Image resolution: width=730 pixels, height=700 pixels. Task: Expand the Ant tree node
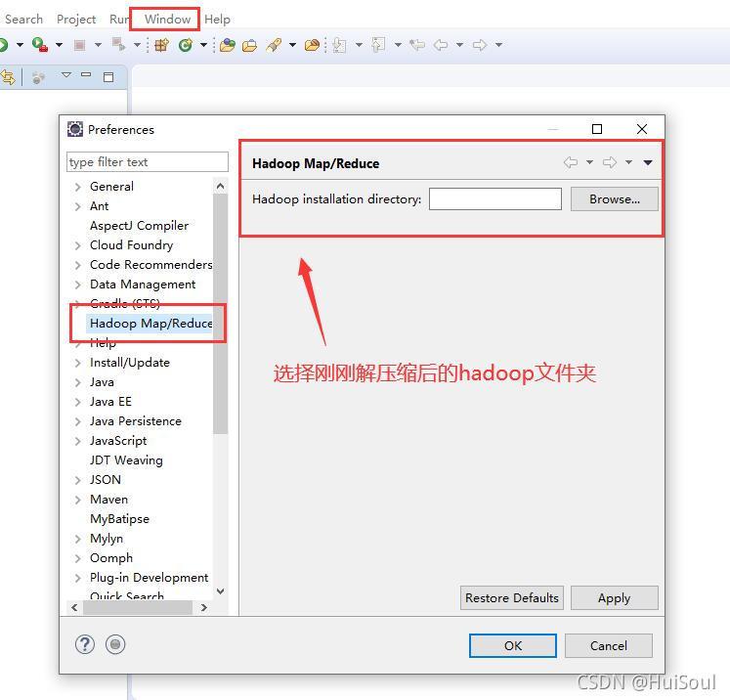pyautogui.click(x=78, y=206)
